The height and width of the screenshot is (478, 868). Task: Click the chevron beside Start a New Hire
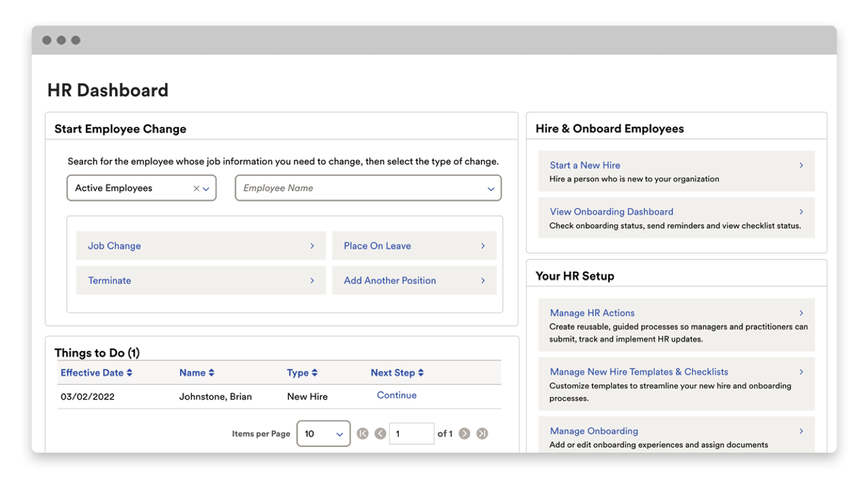click(801, 166)
